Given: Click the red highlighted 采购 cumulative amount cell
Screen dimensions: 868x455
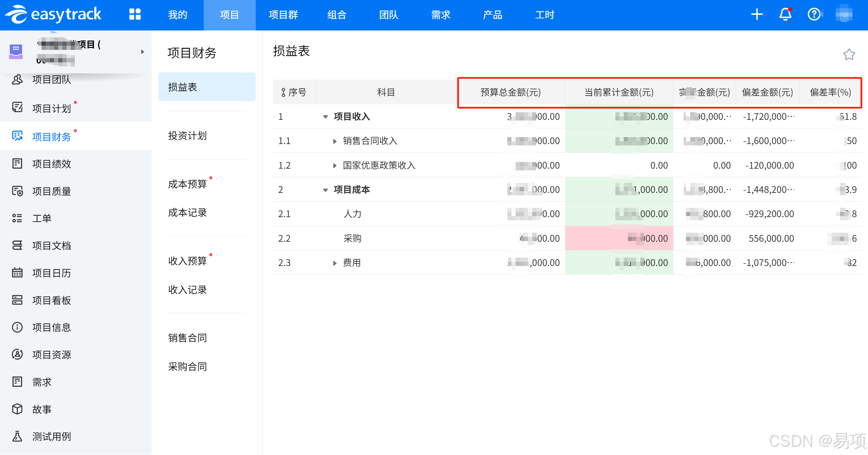Looking at the screenshot, I should tap(619, 238).
